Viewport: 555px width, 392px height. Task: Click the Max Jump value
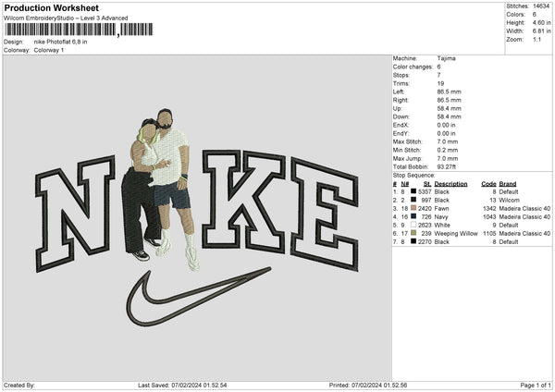coord(448,158)
